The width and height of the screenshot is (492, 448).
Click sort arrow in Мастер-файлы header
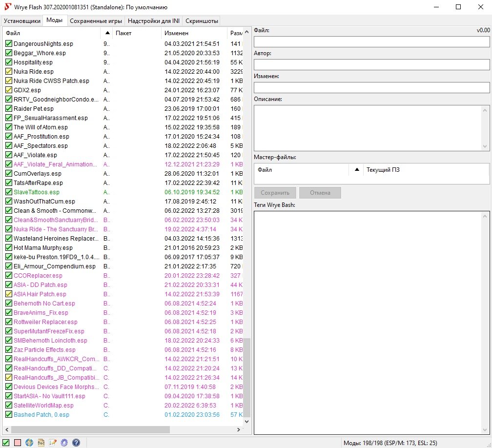(357, 170)
